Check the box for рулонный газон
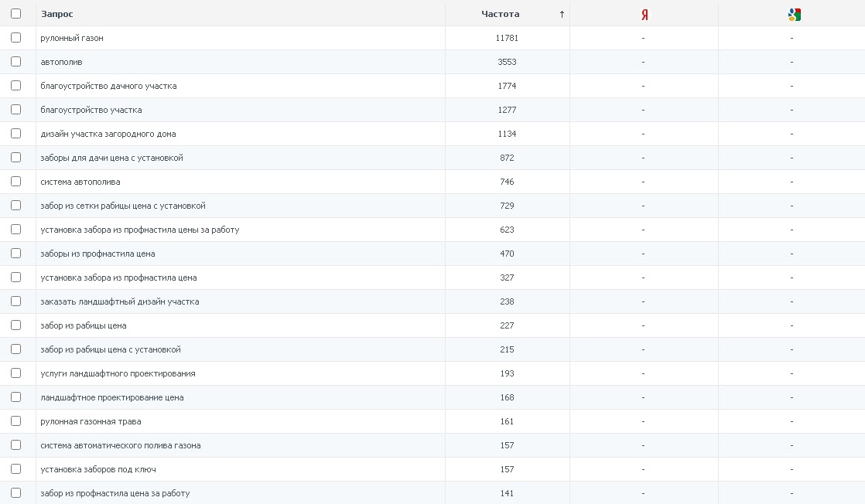This screenshot has width=865, height=504. tap(16, 37)
